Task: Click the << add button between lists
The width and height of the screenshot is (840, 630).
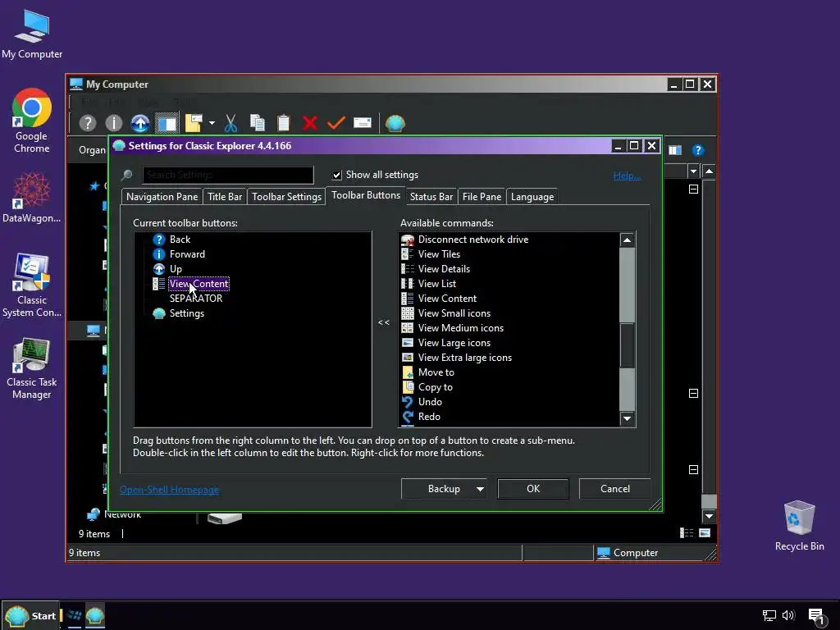Action: (384, 322)
